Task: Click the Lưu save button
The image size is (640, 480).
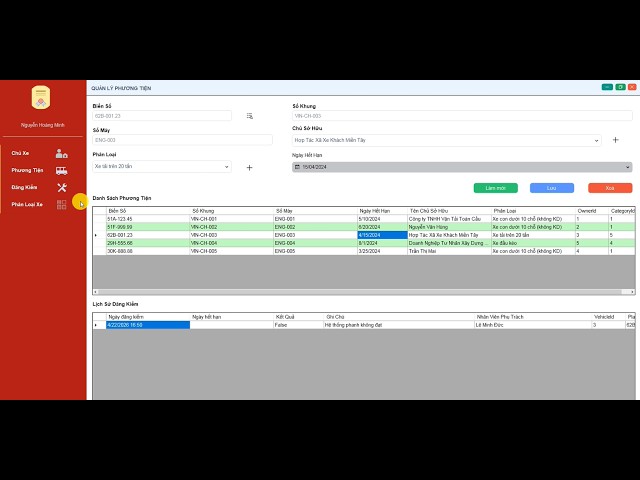Action: (551, 188)
